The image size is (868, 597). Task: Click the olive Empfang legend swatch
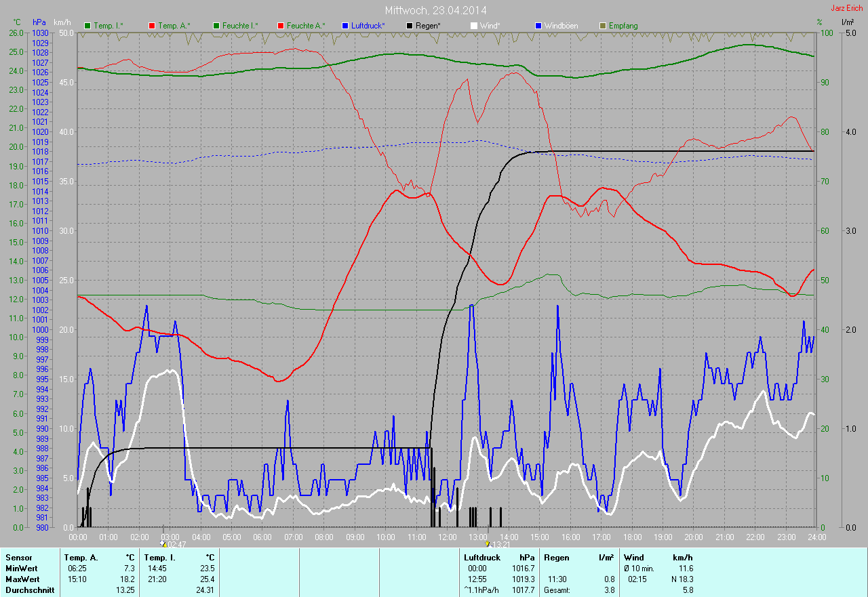pyautogui.click(x=604, y=26)
